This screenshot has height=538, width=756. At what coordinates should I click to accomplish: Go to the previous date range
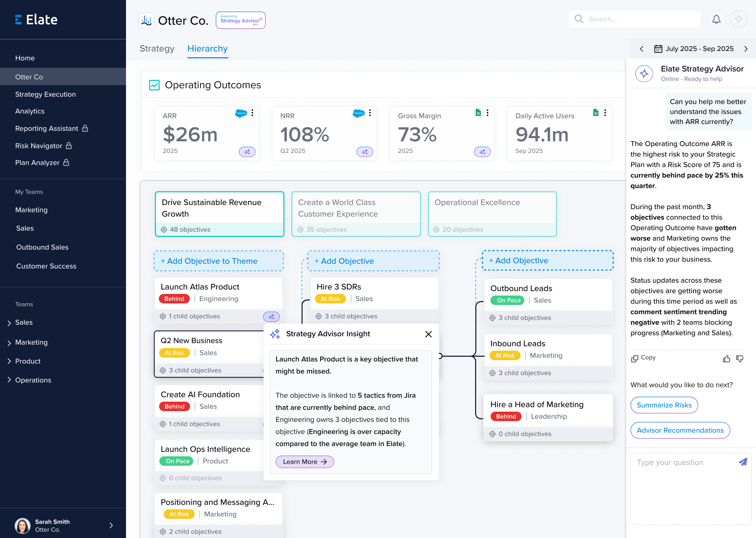(x=642, y=49)
